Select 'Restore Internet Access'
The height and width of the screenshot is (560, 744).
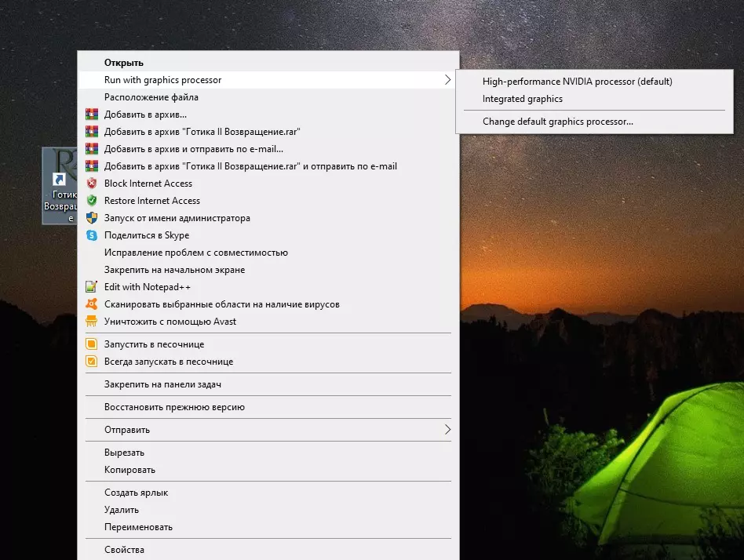pyautogui.click(x=268, y=201)
